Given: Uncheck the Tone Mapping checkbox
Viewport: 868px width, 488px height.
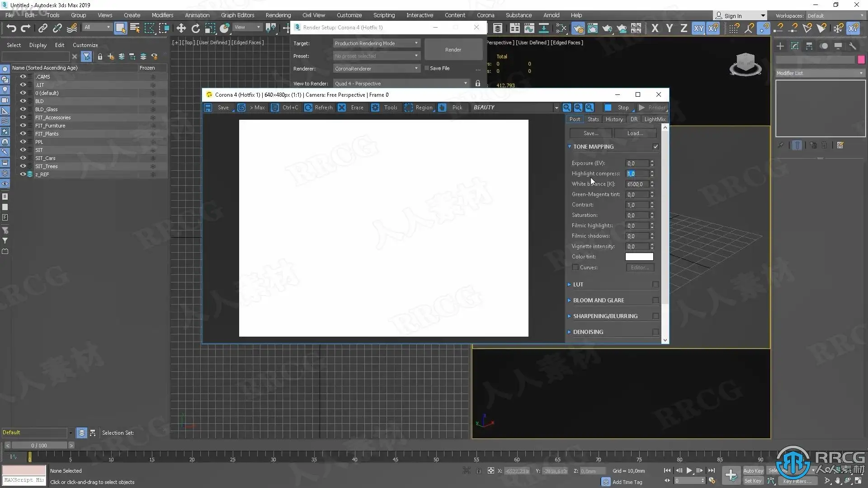Looking at the screenshot, I should (656, 146).
